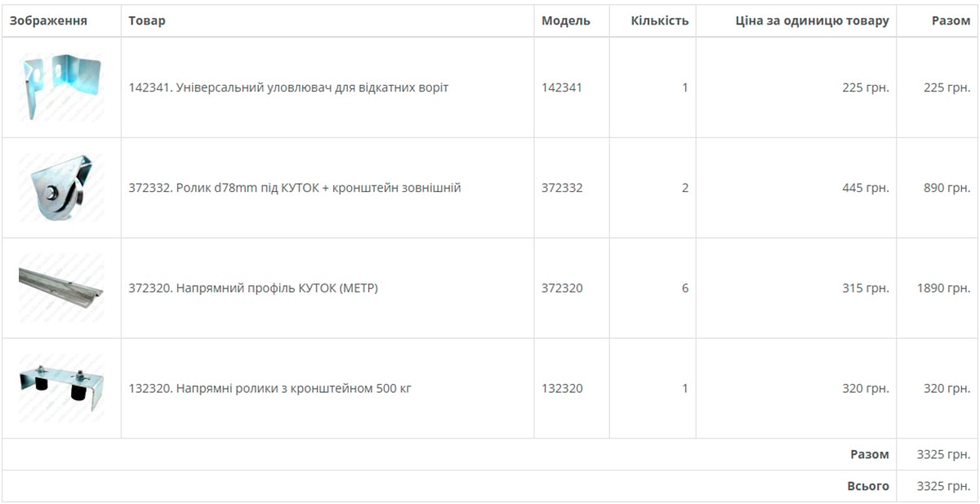Click the 1890 грн. row total
980x504 pixels.
pyautogui.click(x=943, y=288)
